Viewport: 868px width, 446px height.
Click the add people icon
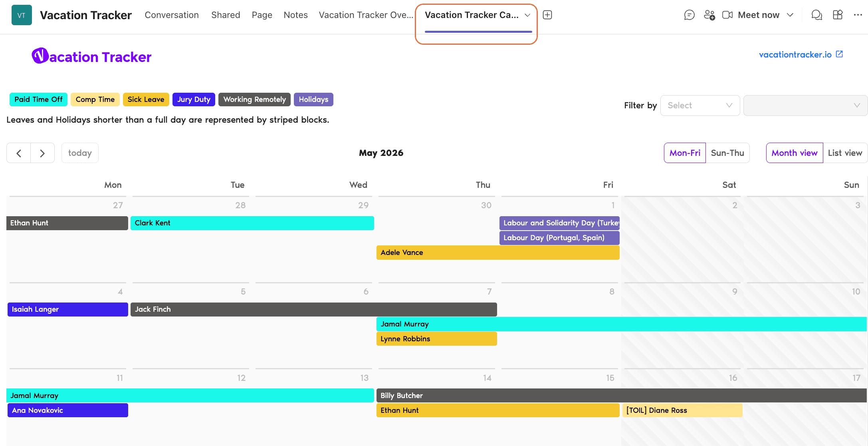[x=709, y=15]
